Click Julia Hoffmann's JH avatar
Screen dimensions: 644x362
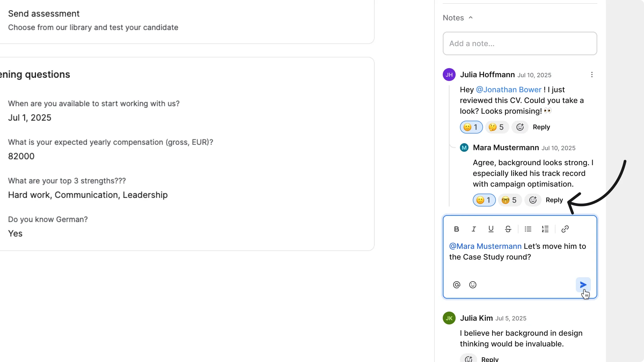pos(449,75)
